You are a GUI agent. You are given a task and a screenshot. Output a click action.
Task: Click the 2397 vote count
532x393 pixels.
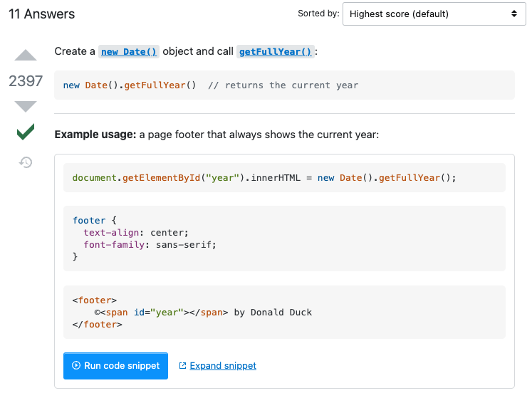click(26, 81)
